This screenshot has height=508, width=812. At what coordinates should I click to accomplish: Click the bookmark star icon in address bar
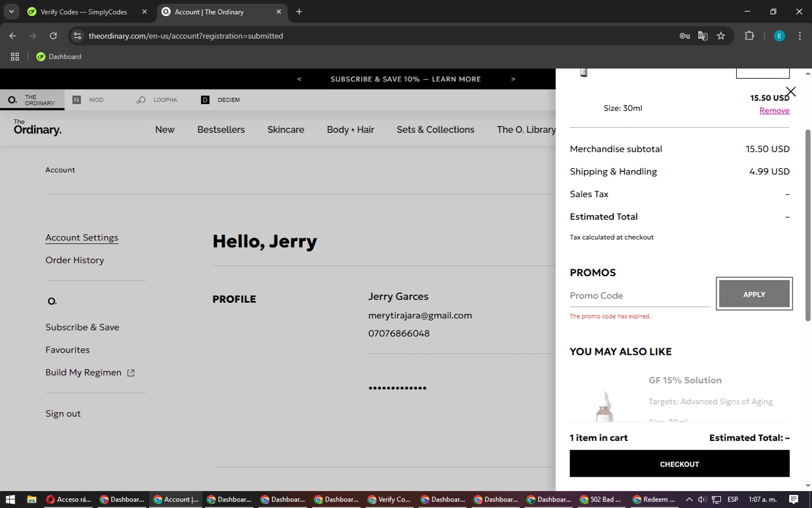pos(721,36)
